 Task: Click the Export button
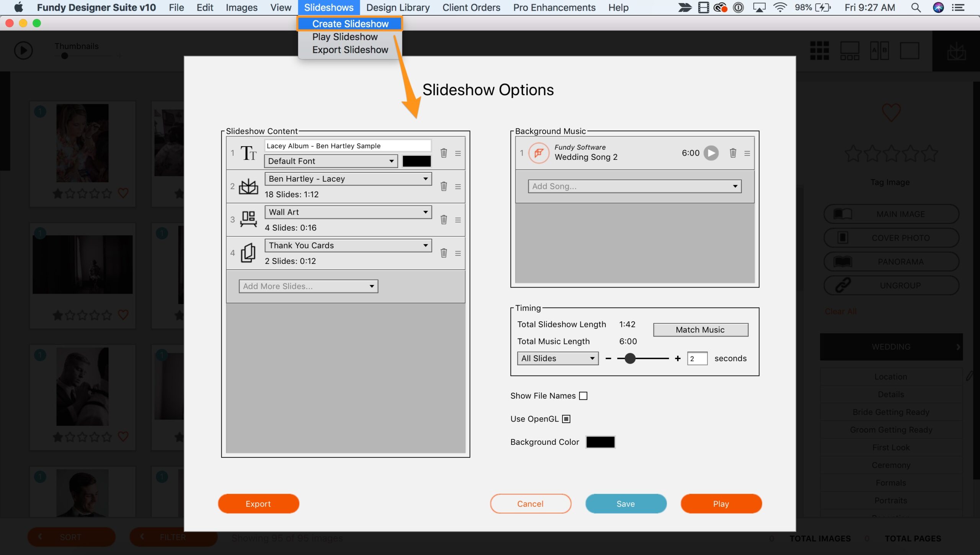[x=258, y=504]
